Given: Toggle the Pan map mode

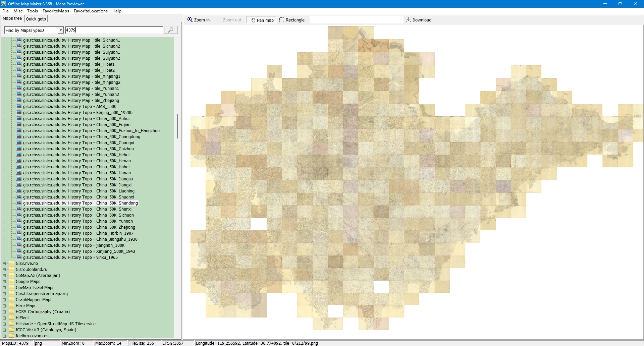Looking at the screenshot, I should pyautogui.click(x=262, y=20).
